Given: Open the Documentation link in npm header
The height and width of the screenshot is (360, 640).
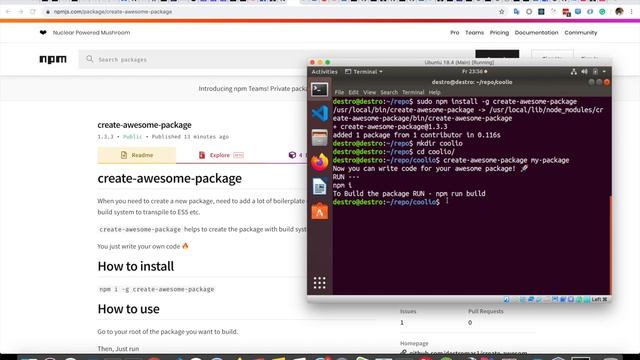Looking at the screenshot, I should tap(536, 33).
